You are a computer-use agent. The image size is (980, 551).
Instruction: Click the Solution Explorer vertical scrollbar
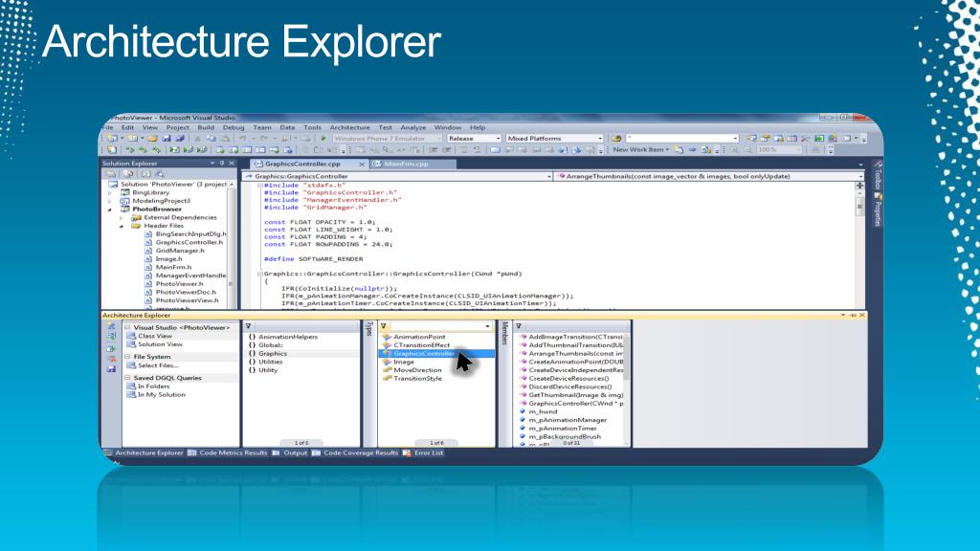point(232,244)
